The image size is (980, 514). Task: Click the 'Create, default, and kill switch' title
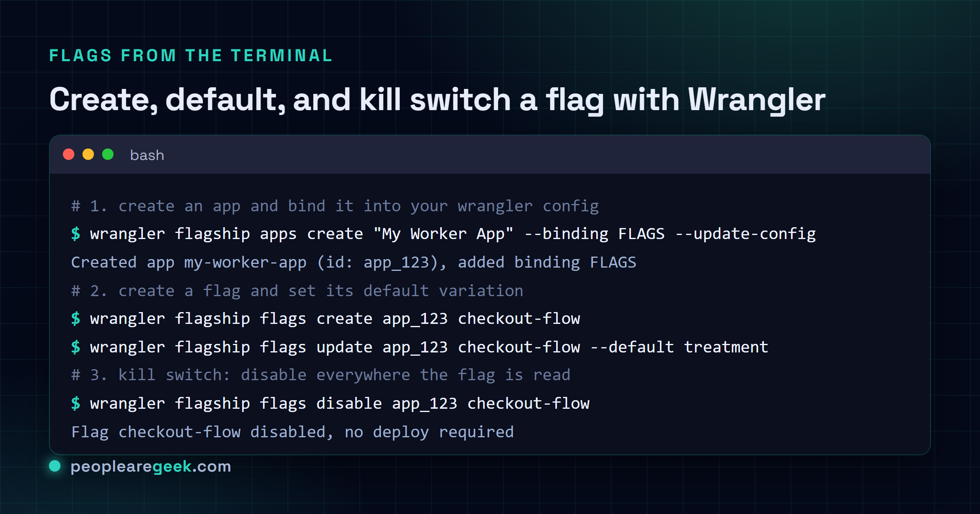(x=437, y=100)
